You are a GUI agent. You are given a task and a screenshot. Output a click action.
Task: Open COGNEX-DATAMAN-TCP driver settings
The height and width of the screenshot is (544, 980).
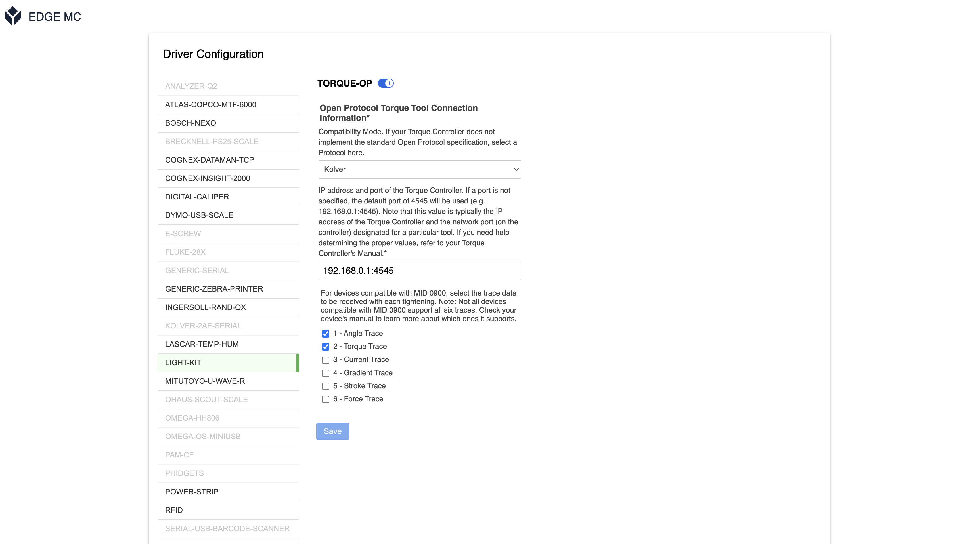click(228, 160)
